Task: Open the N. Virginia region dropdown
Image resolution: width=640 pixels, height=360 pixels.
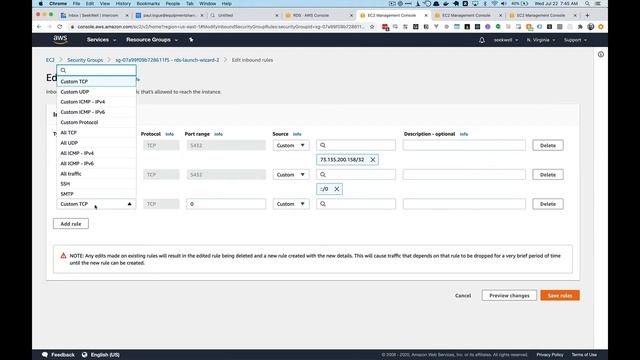Action: tap(541, 40)
